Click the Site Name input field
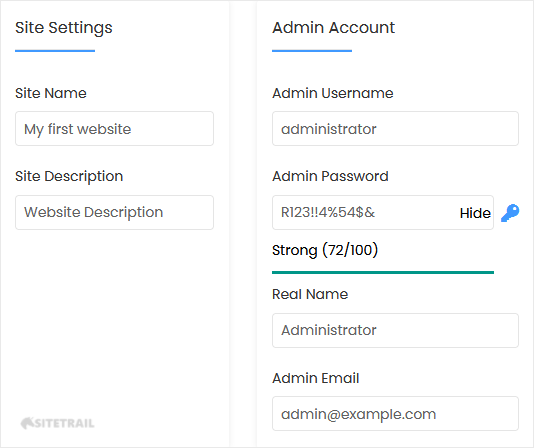The height and width of the screenshot is (448, 534). [x=114, y=128]
